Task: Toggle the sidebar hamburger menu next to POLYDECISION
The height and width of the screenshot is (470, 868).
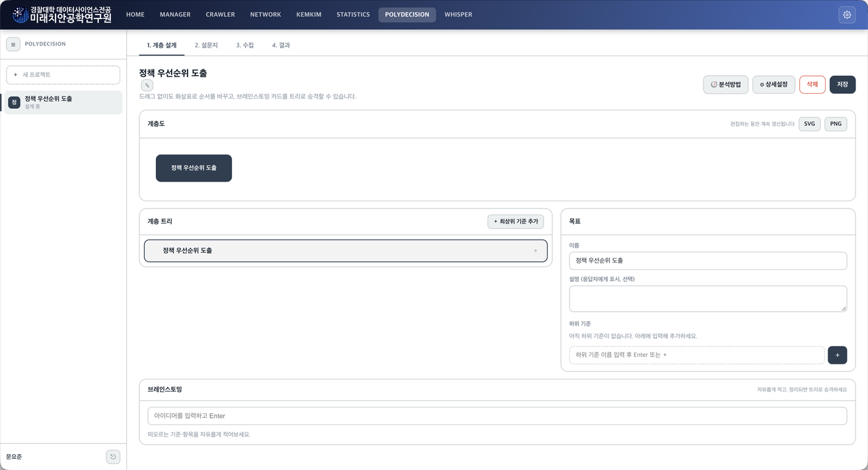Action: [13, 44]
